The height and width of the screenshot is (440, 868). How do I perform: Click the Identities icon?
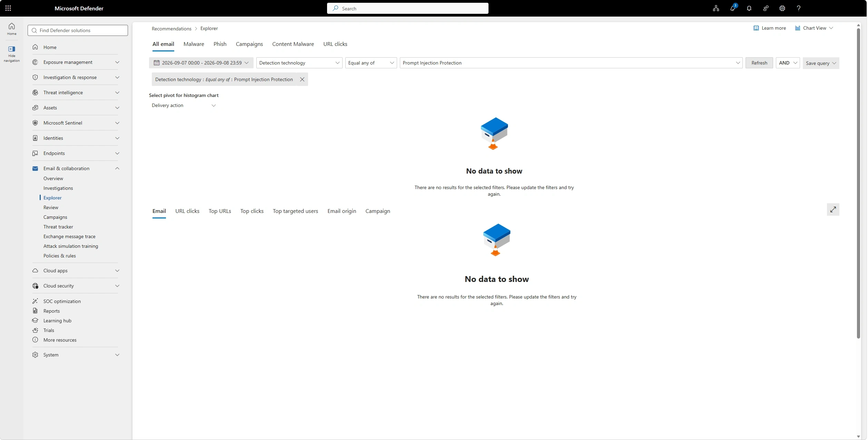pos(35,138)
